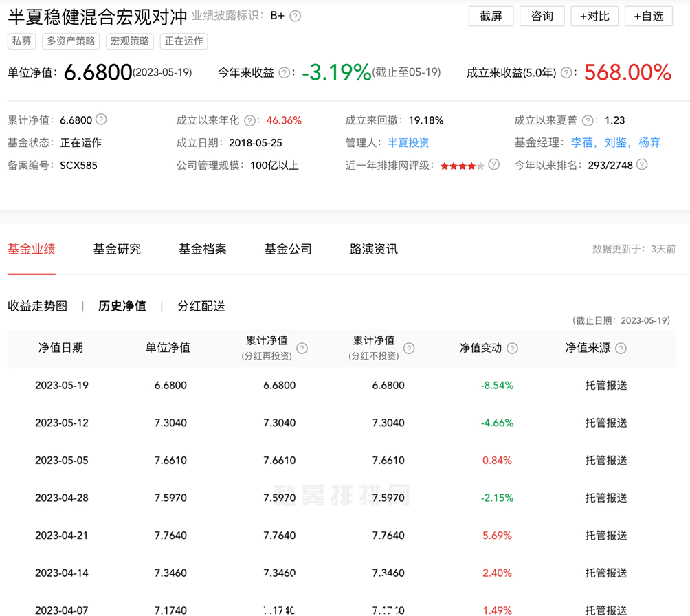Click help icon next to 今年以来排名 293/2748
The height and width of the screenshot is (616, 690).
coord(642,165)
